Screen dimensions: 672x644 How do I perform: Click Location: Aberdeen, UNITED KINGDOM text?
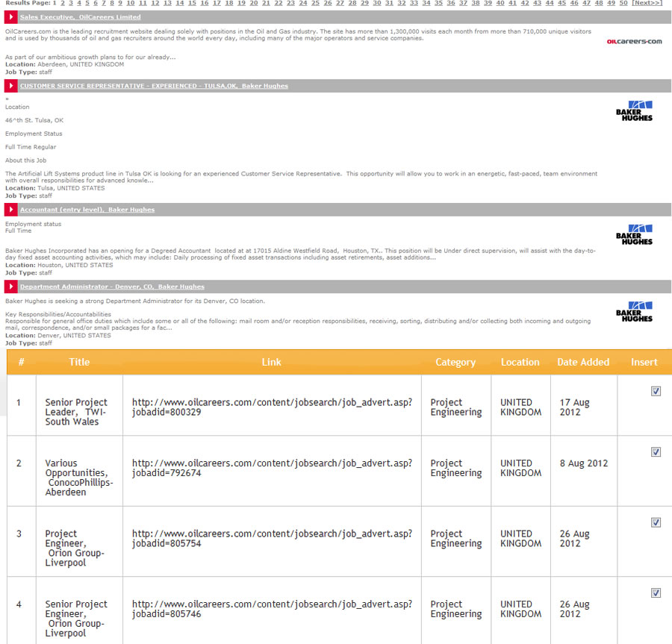[x=64, y=64]
